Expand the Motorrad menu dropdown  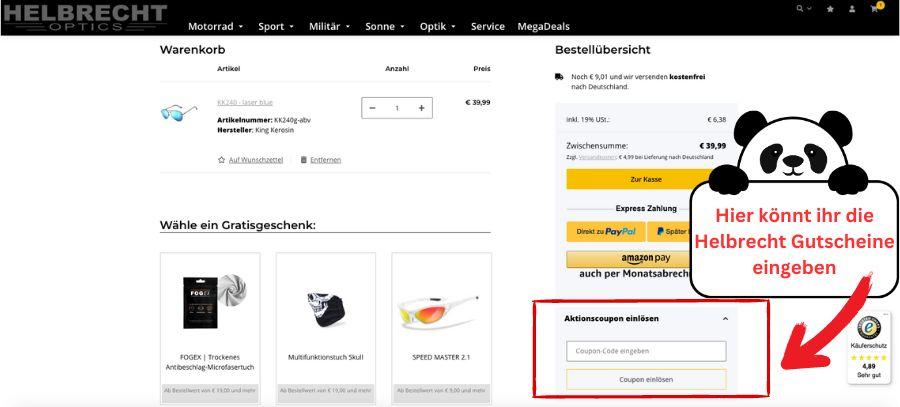(215, 26)
